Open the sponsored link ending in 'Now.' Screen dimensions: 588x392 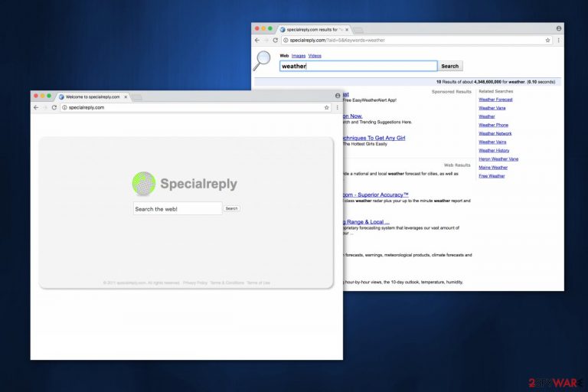[x=353, y=116]
